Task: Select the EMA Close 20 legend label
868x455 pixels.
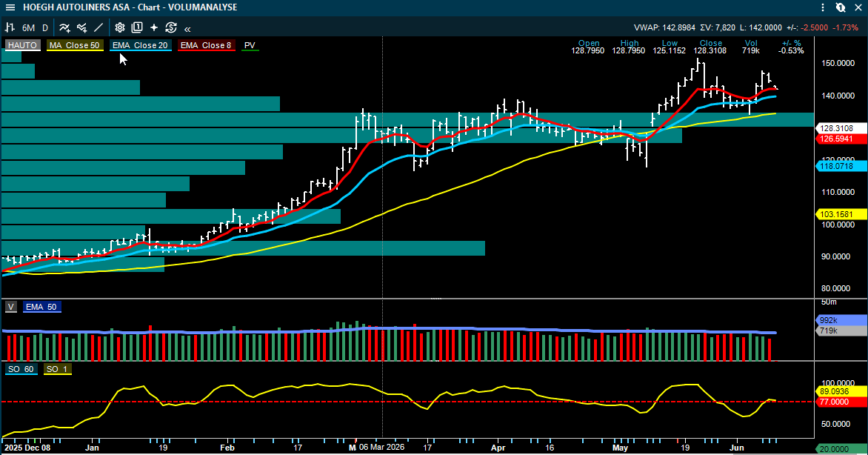Action: pyautogui.click(x=140, y=45)
